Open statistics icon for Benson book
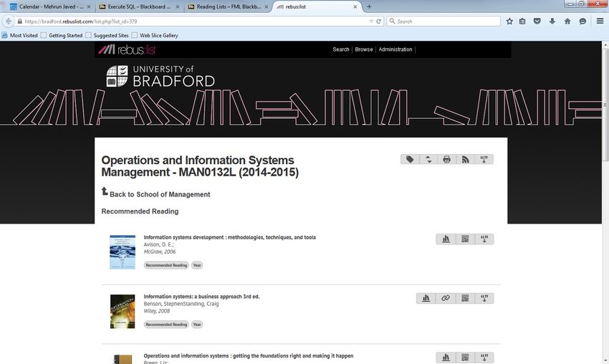 (x=426, y=298)
